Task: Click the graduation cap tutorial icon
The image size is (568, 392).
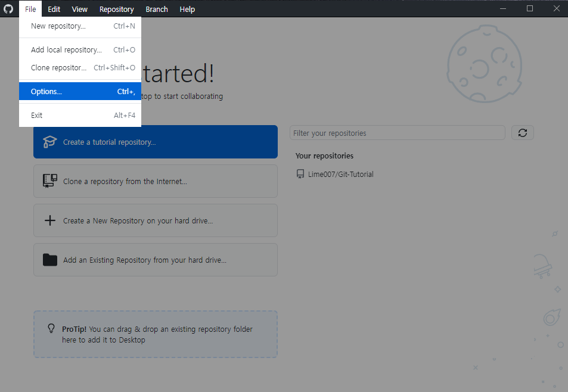Action: pos(49,142)
